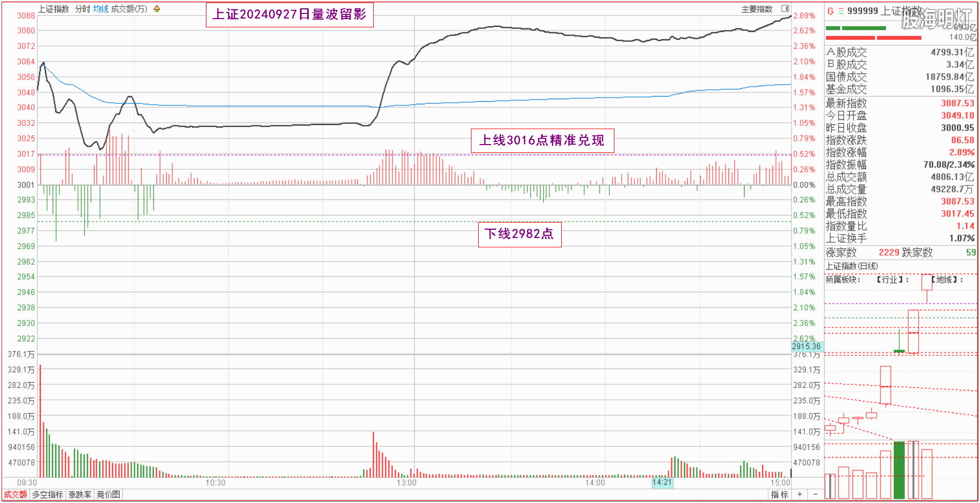This screenshot has width=980, height=503.
Task: Click the 13:00 time label on the axis
Action: [407, 483]
